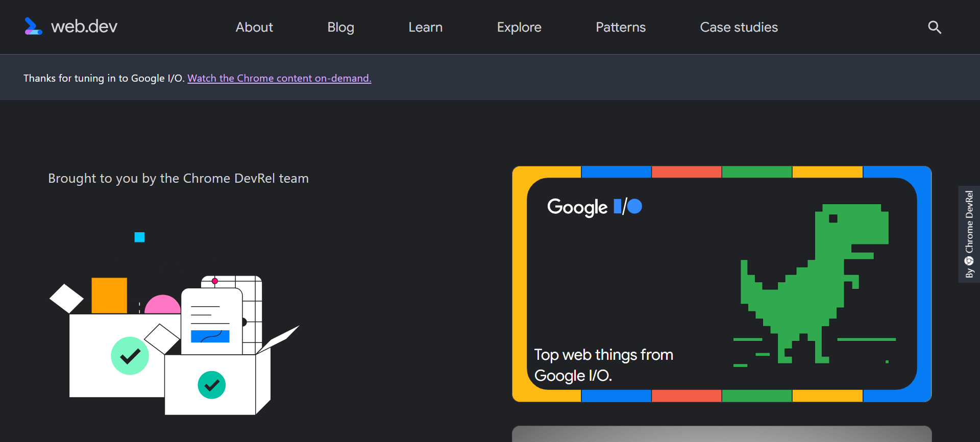The width and height of the screenshot is (980, 442).
Task: Go to the Blog section
Action: (340, 27)
